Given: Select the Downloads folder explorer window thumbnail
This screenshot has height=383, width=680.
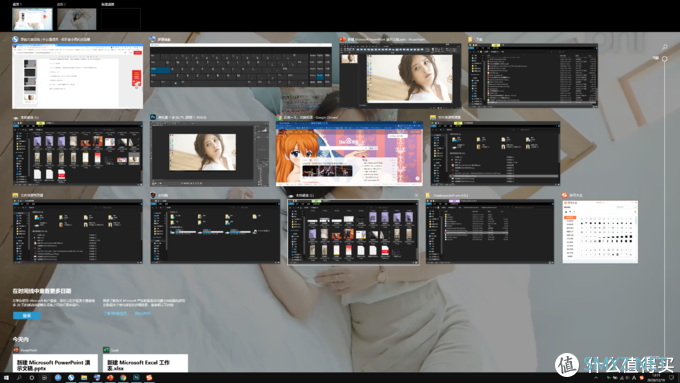Looking at the screenshot, I should (533, 75).
